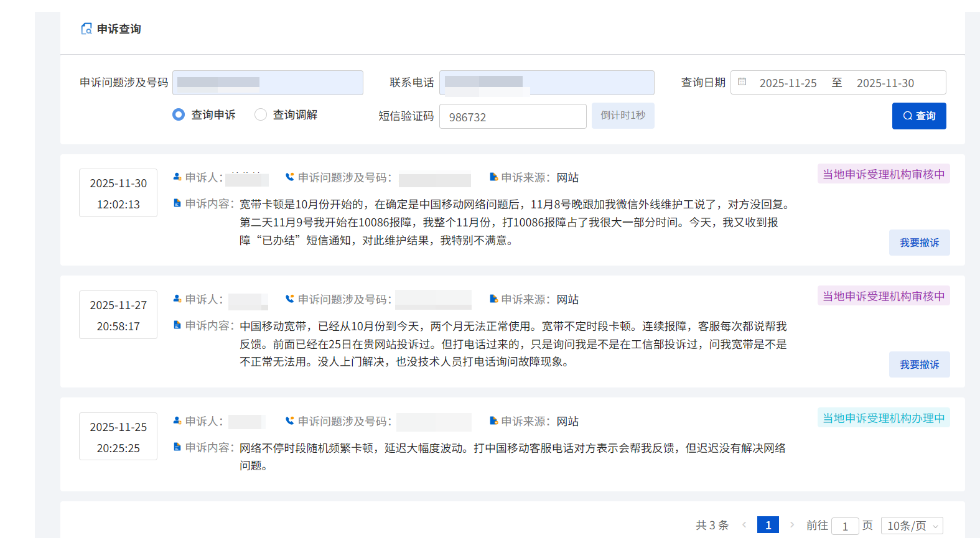The height and width of the screenshot is (538, 980).
Task: Click the document icon of the 2025-11-25 complaint content
Action: click(x=177, y=447)
